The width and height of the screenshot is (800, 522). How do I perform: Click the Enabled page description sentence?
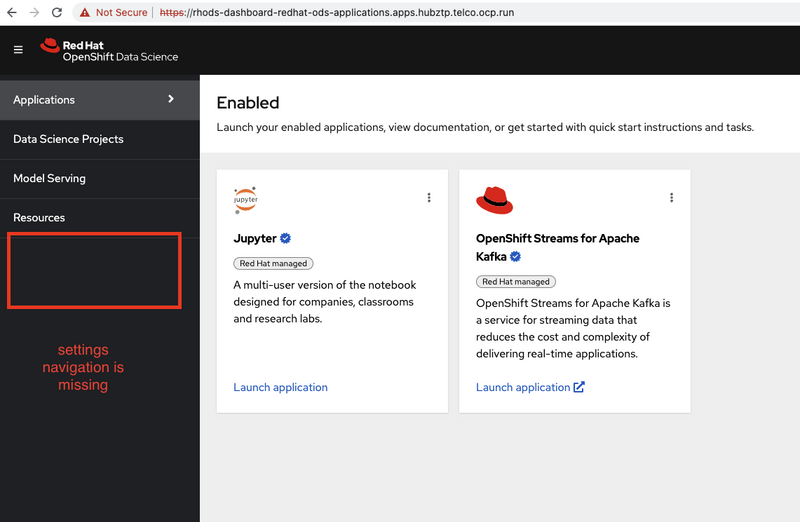click(485, 127)
